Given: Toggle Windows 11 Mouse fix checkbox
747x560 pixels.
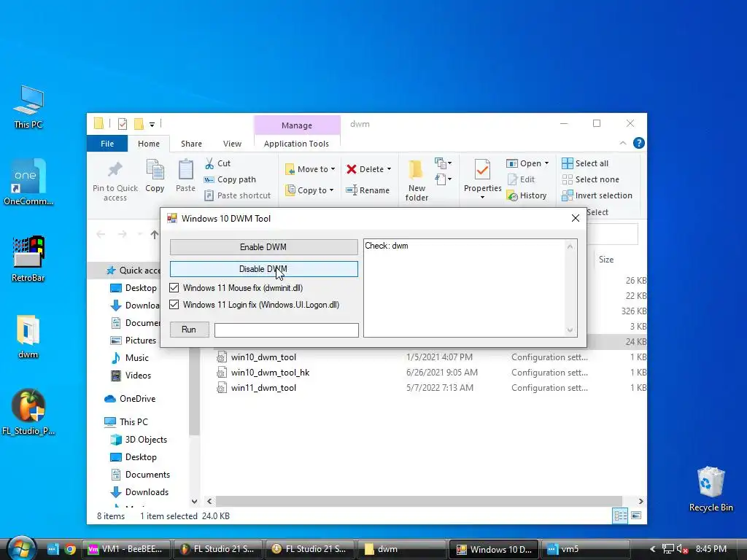Looking at the screenshot, I should pyautogui.click(x=174, y=288).
